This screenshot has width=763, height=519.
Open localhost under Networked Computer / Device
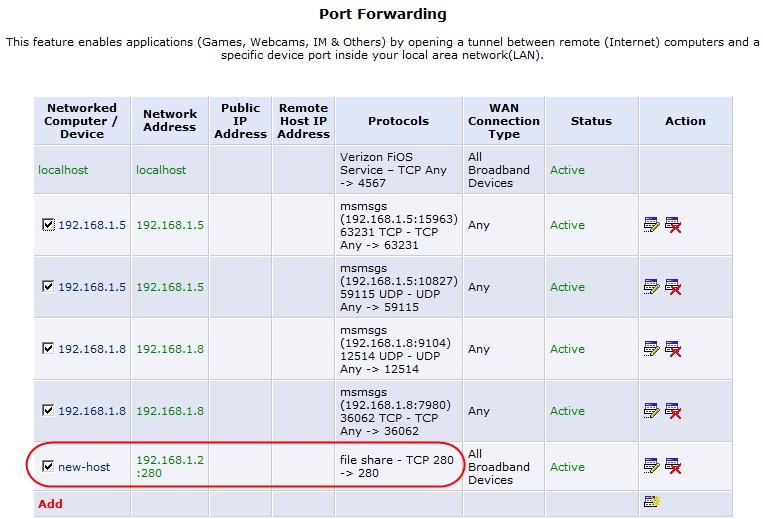click(x=63, y=170)
